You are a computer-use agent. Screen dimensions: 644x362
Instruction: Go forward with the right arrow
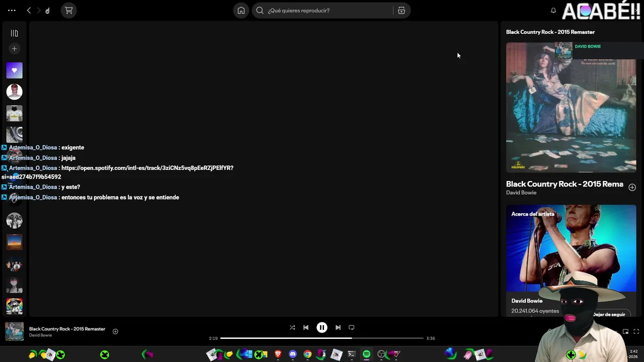[38, 10]
